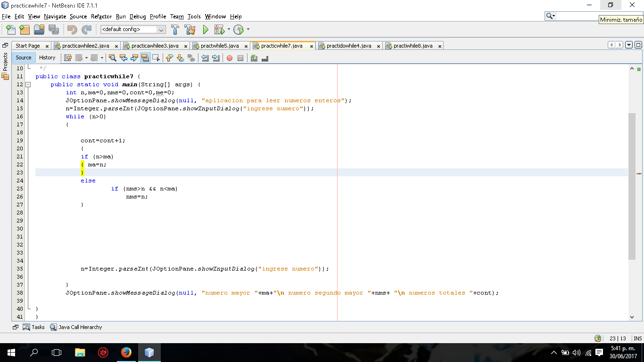Screen dimensions: 644x362
Task: Go to next bookmark icon
Action: click(x=180, y=58)
